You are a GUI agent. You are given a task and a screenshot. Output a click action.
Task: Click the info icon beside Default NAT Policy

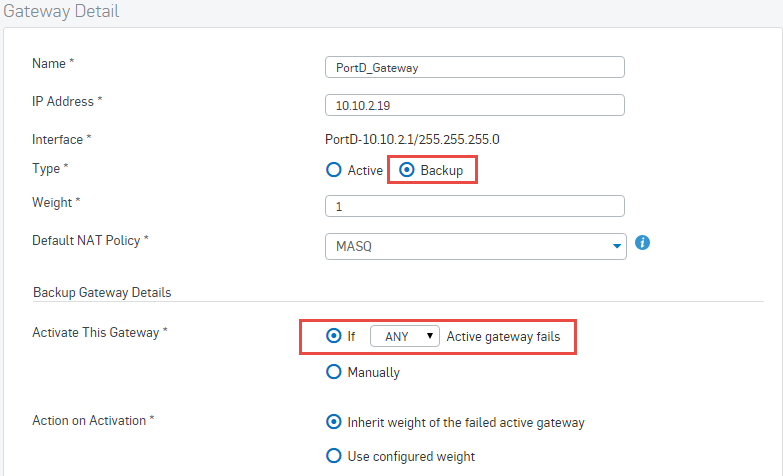(x=643, y=242)
